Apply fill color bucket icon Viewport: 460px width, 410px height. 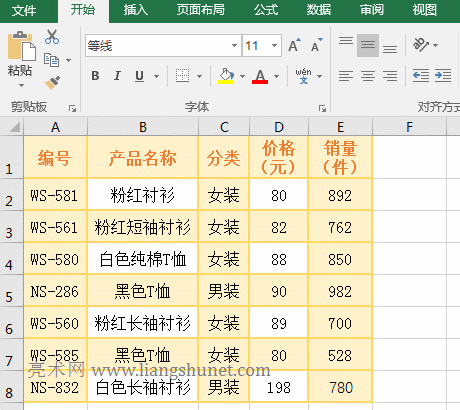tap(226, 76)
